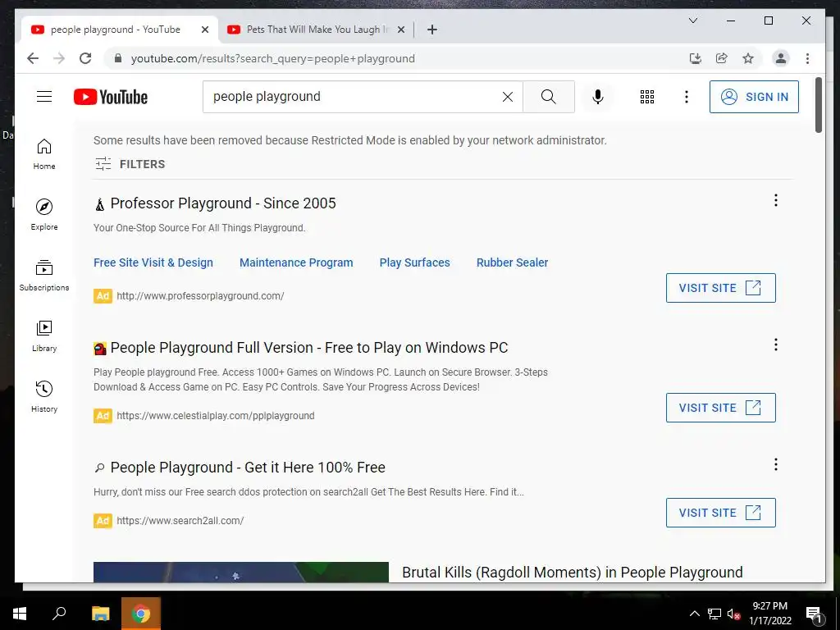The width and height of the screenshot is (840, 630).
Task: Visit site for Professor Playground ad
Action: [x=721, y=288]
